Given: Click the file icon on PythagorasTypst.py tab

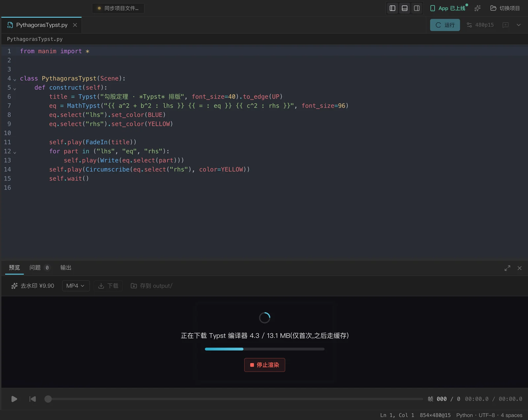Looking at the screenshot, I should click(x=10, y=25).
